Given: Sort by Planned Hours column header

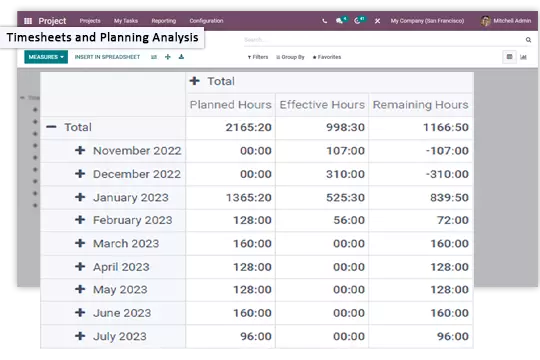Looking at the screenshot, I should click(x=230, y=105).
